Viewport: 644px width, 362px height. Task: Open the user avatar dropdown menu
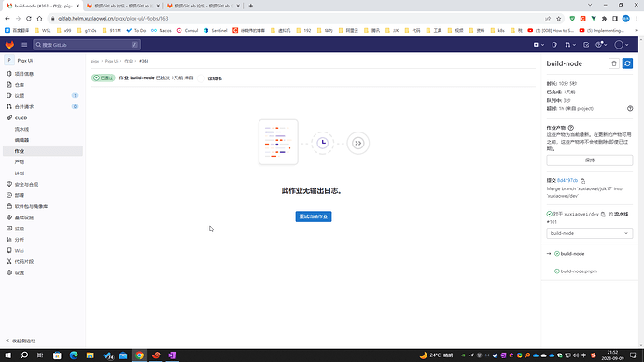click(x=621, y=45)
